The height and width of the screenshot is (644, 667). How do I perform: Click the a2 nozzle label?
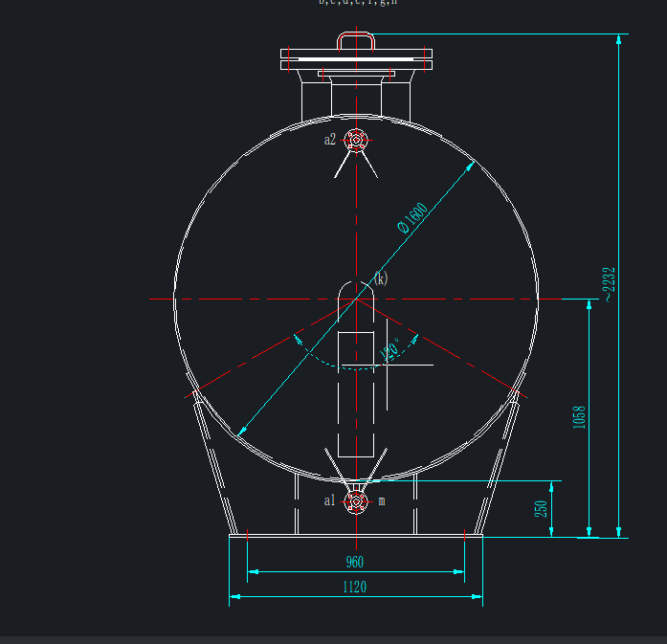(x=329, y=140)
